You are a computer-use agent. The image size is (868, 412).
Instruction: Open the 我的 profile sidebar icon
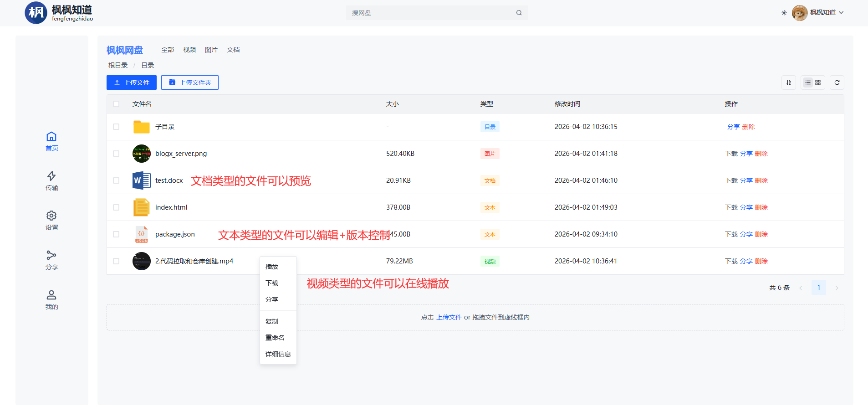tap(51, 295)
